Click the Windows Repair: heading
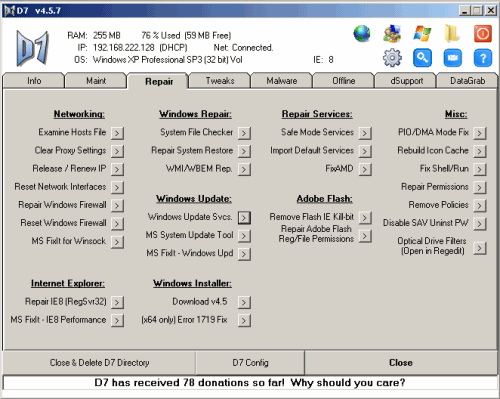Screen dimensions: 500x399 pyautogui.click(x=195, y=114)
